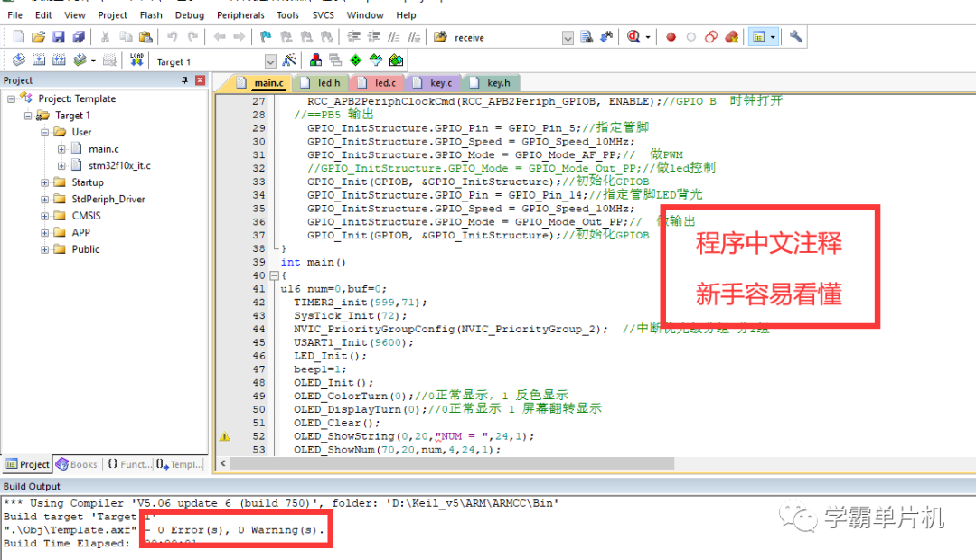Collapse the User folder node
This screenshot has height=560, width=976.
pyautogui.click(x=45, y=133)
